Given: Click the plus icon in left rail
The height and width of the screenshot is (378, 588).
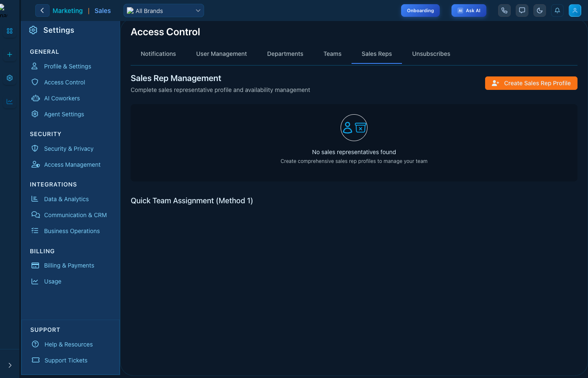Looking at the screenshot, I should 10,55.
